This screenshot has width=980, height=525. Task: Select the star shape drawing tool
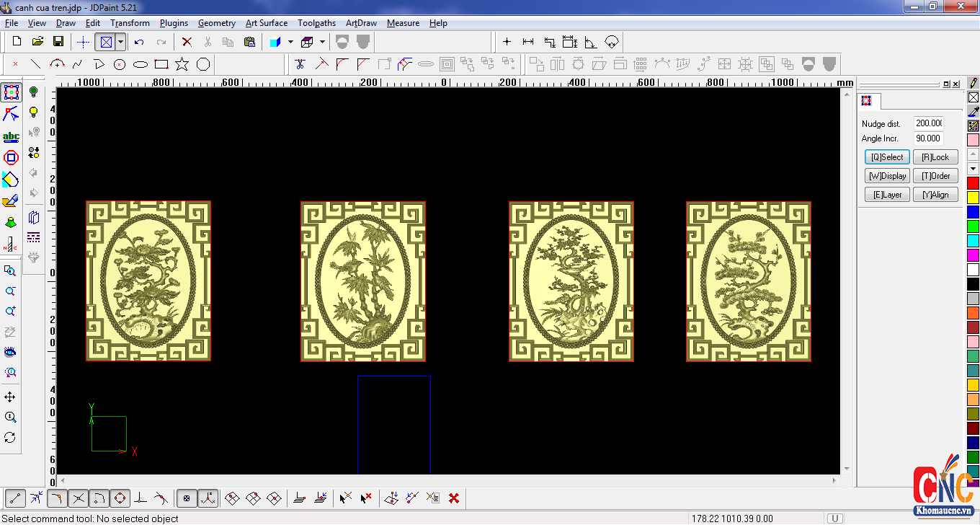tap(182, 64)
